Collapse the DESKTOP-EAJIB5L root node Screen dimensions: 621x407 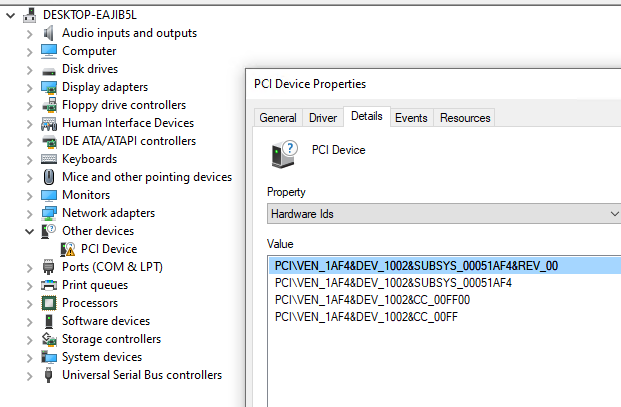coord(11,15)
